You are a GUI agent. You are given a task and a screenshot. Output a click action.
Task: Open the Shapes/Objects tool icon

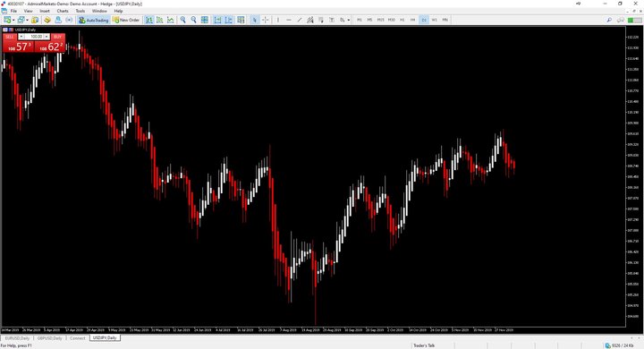coord(342,20)
